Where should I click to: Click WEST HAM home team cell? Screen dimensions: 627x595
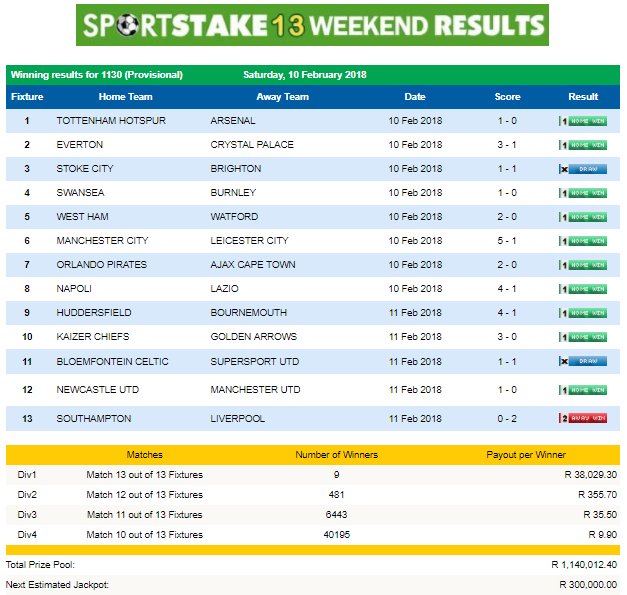point(82,217)
